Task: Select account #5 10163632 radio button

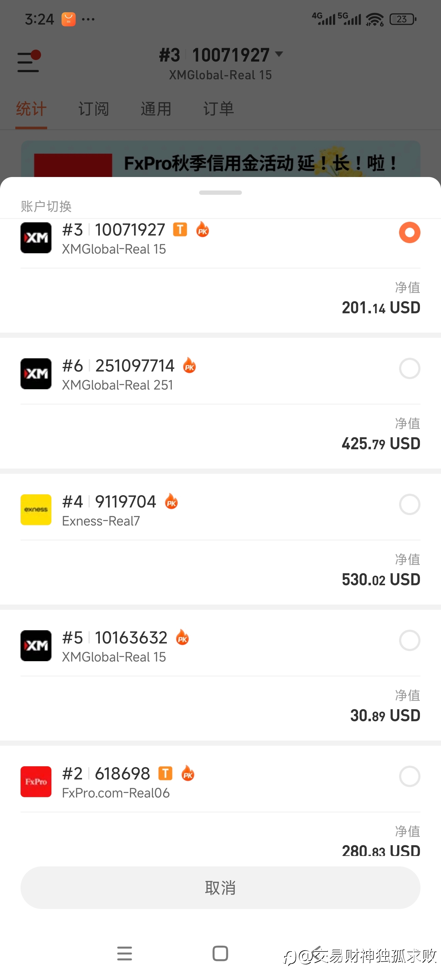Action: [x=409, y=640]
